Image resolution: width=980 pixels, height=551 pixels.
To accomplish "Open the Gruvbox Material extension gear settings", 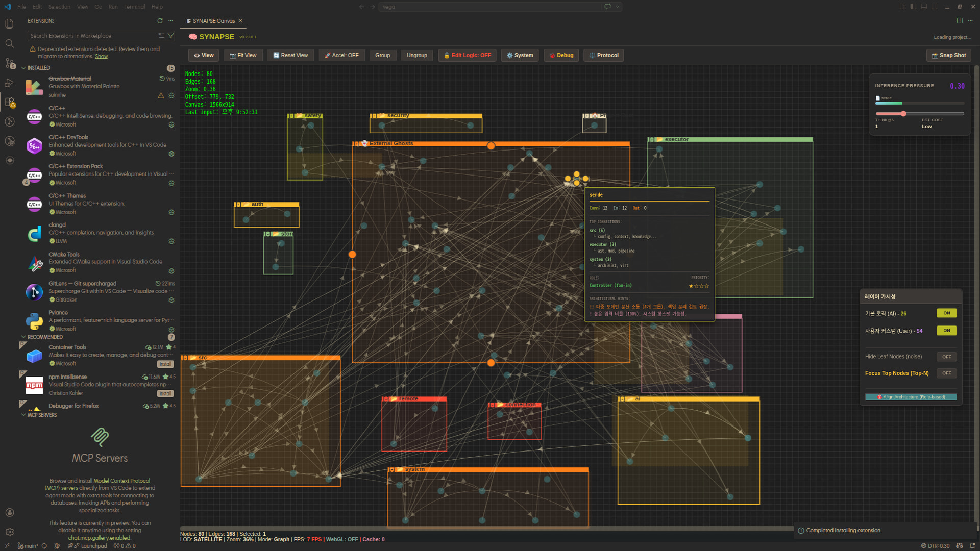I will click(171, 95).
